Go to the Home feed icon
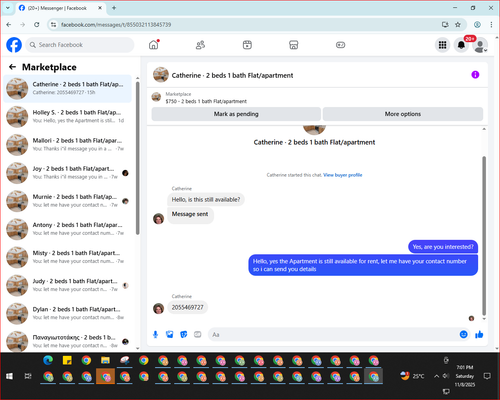Viewport: 500px width, 400px height. click(154, 45)
